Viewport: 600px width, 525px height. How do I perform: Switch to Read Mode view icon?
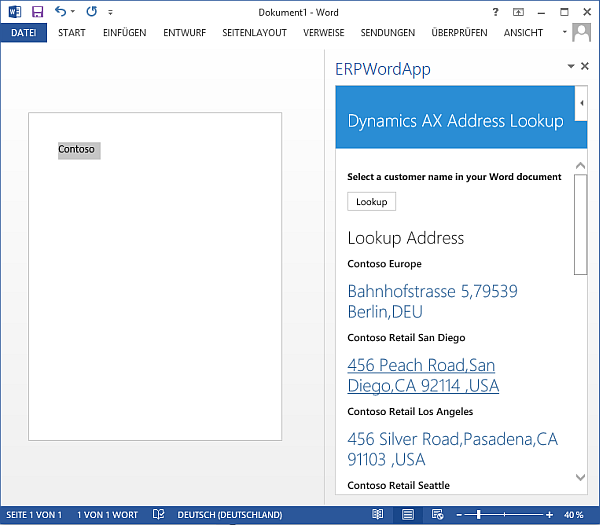click(377, 514)
